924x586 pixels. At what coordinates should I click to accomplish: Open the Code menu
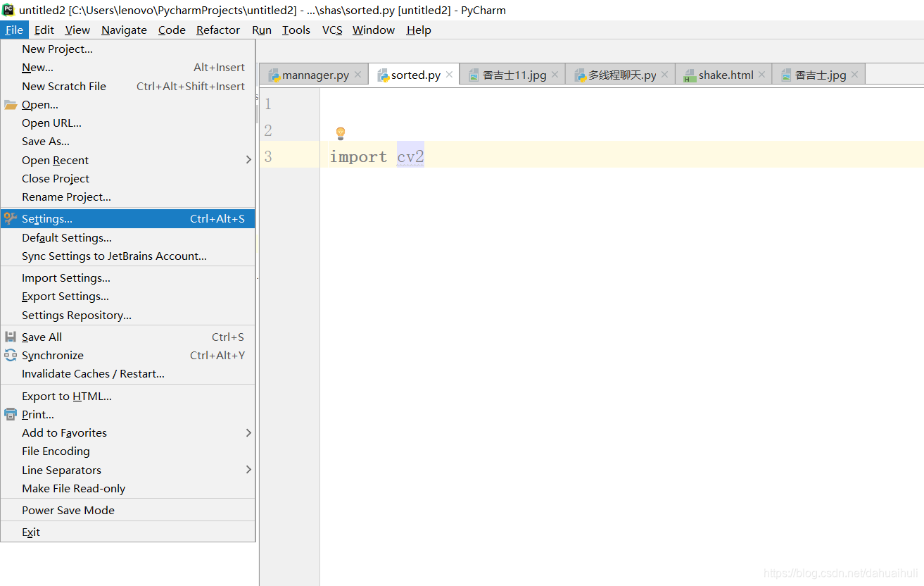click(x=172, y=30)
